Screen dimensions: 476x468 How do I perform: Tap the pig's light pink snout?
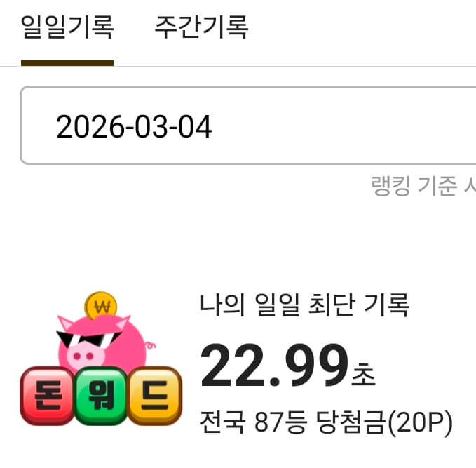(x=86, y=356)
